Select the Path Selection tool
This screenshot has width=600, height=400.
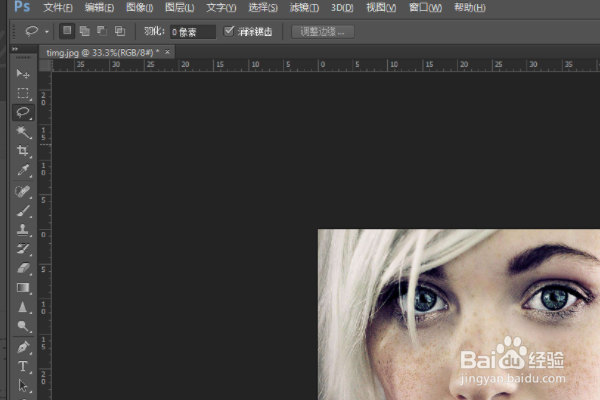pyautogui.click(x=23, y=385)
